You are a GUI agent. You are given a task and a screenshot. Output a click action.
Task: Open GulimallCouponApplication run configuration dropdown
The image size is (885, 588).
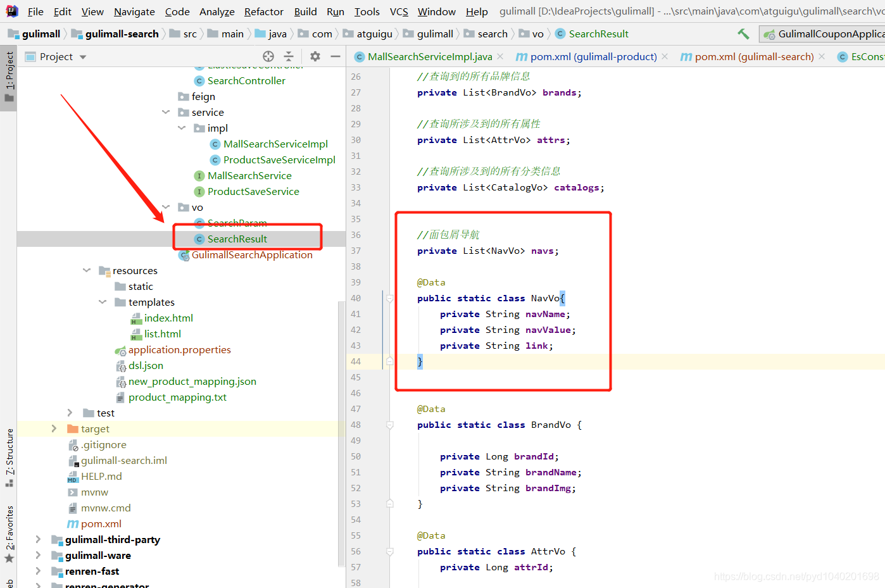coord(823,34)
